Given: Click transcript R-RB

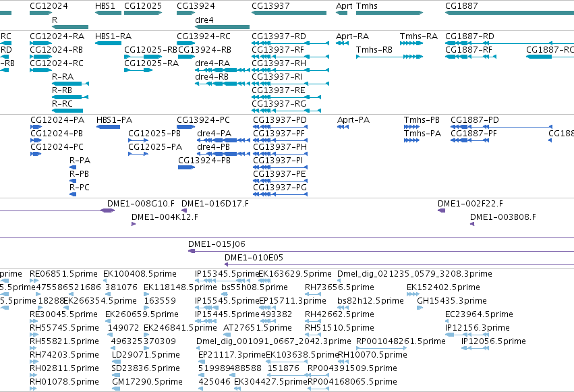Looking at the screenshot, I should click(x=62, y=91).
